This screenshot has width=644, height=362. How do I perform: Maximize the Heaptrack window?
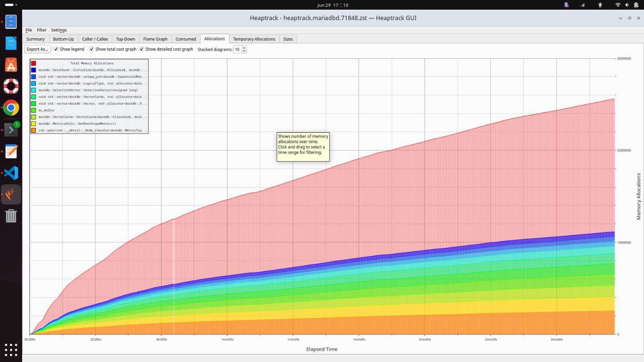click(x=630, y=18)
